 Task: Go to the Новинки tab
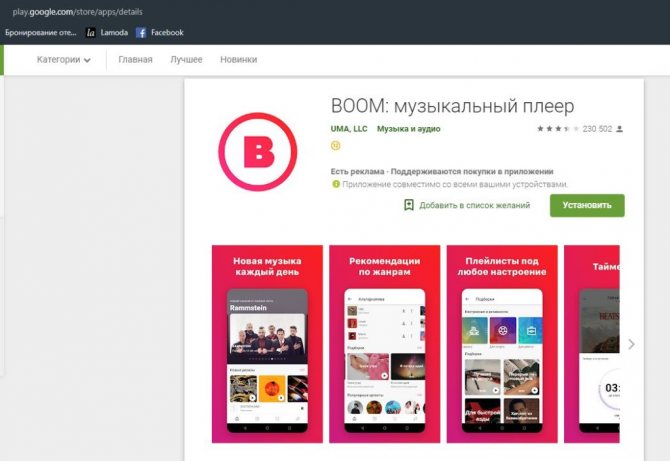pos(238,60)
